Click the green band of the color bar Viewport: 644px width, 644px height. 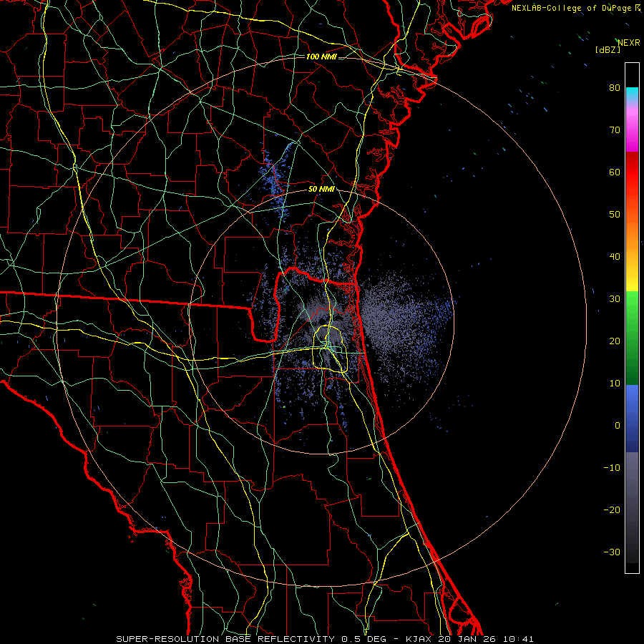coord(632,338)
